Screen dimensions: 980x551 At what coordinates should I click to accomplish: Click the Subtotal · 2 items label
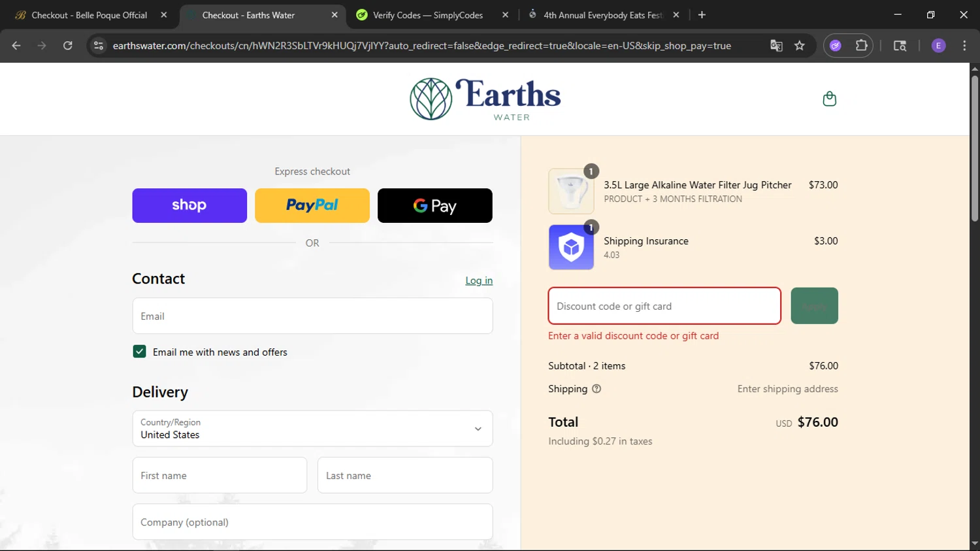point(587,366)
